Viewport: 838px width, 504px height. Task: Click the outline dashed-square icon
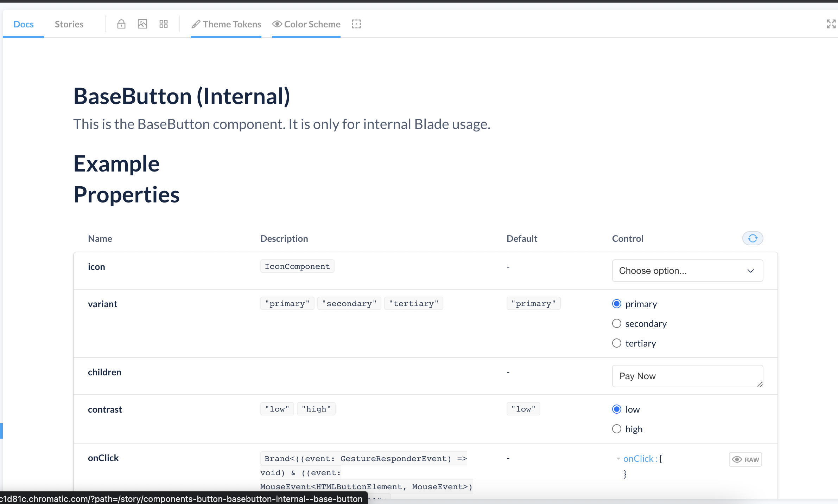point(356,24)
